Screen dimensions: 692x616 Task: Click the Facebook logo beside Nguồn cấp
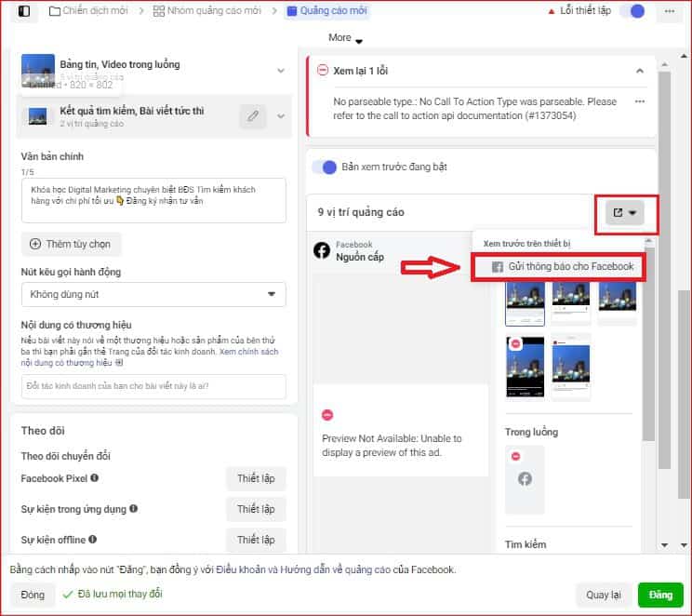tap(322, 250)
